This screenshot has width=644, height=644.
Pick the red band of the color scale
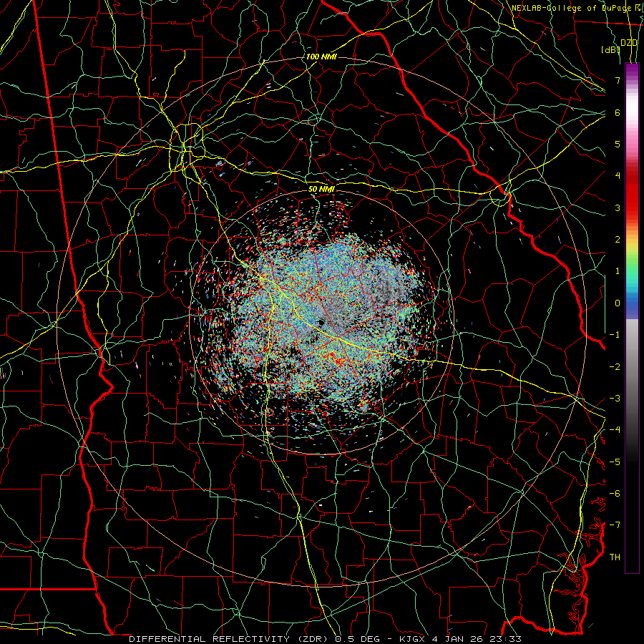pyautogui.click(x=632, y=193)
